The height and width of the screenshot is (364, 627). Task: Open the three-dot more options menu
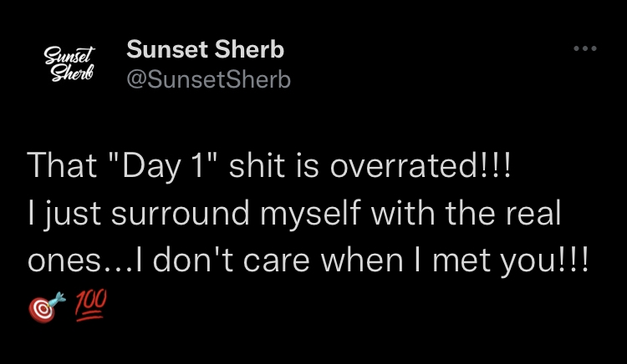585,48
